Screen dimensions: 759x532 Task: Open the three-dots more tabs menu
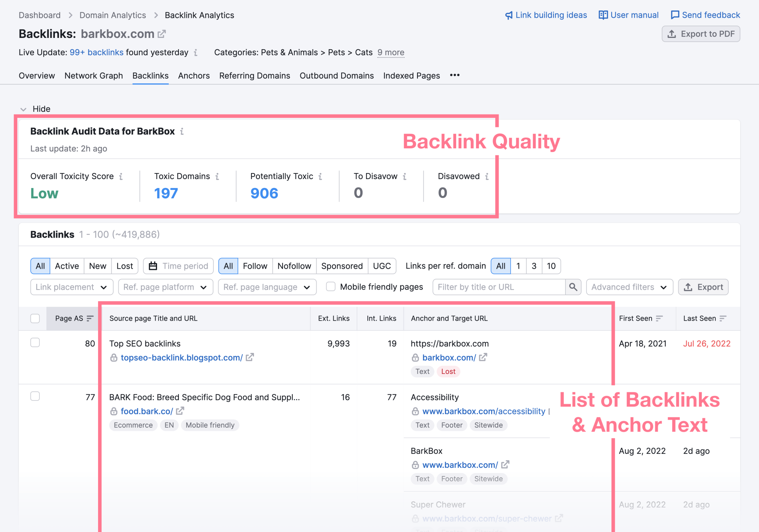pos(455,75)
